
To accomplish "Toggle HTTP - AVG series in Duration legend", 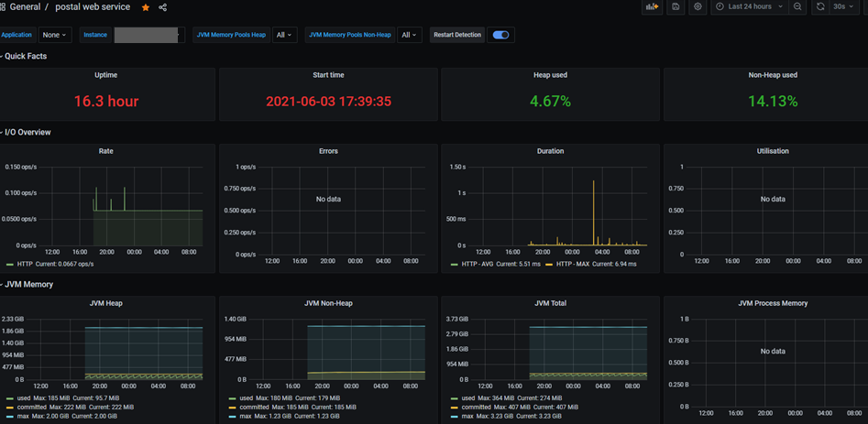I will pyautogui.click(x=478, y=265).
